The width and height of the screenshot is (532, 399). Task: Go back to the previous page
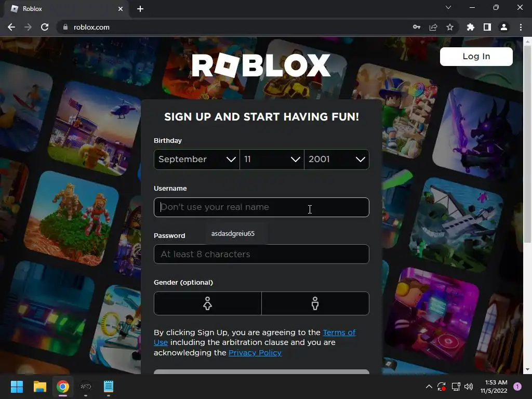(11, 27)
